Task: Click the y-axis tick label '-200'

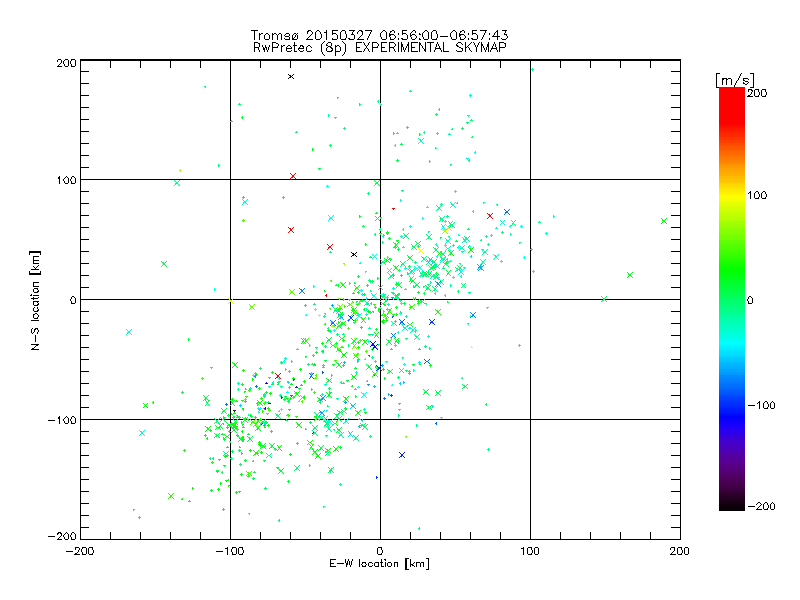Action: [62, 536]
